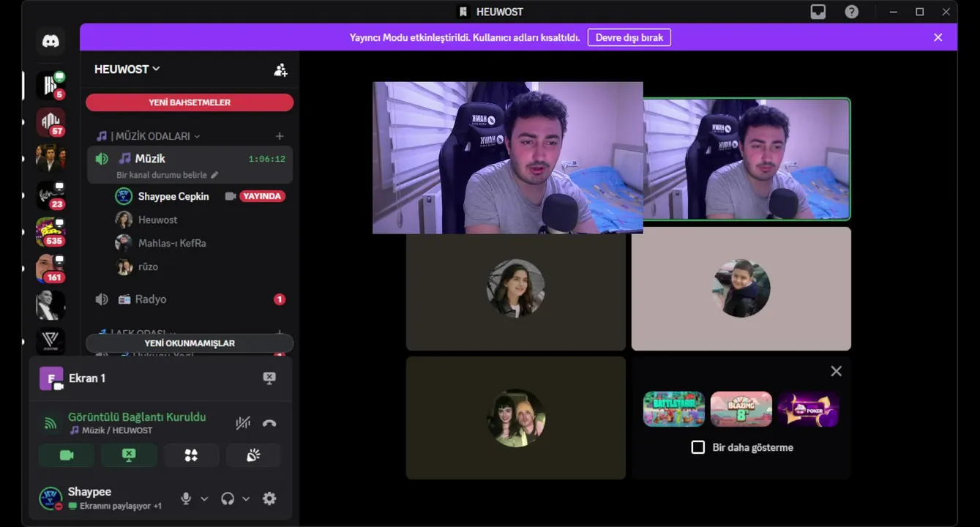Screen dimensions: 980x527
Task: Click 'YENİ BAHSETMELER' button
Action: 190,102
